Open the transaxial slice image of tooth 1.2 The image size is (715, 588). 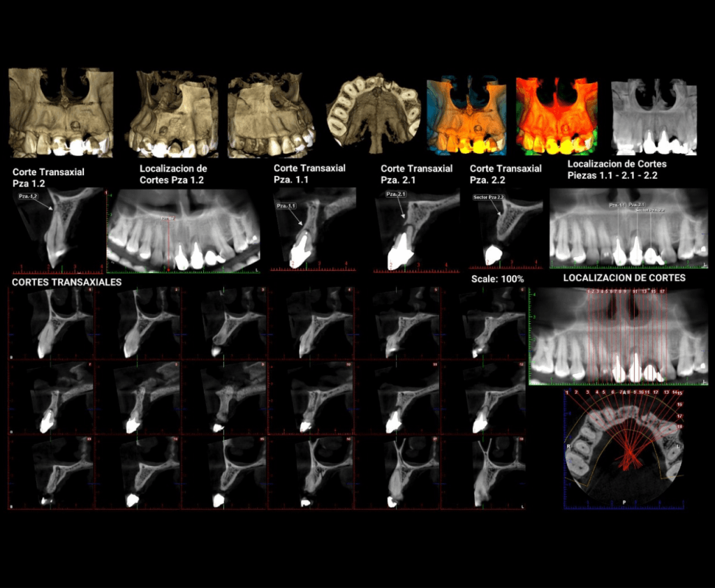59,231
